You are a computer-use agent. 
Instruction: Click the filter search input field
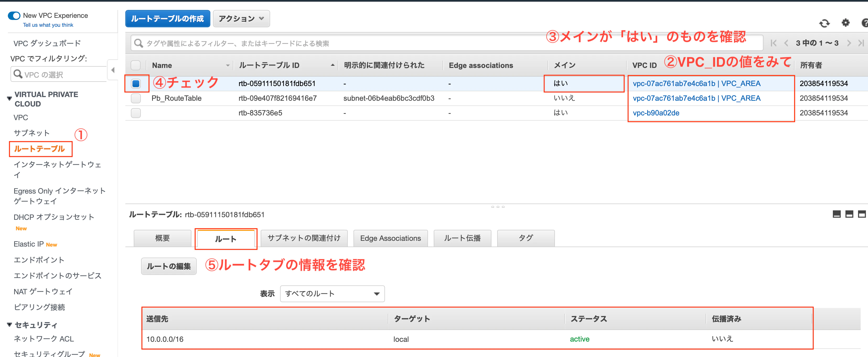[447, 43]
